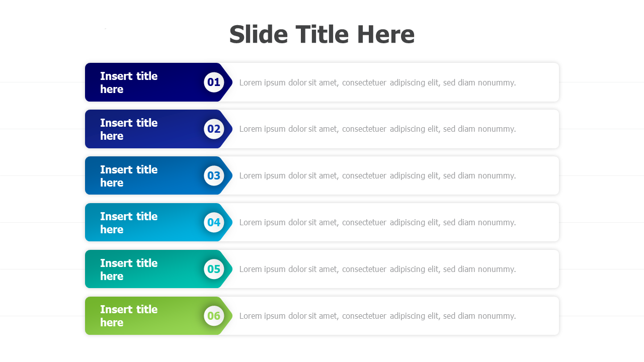
Task: Select the 03 number circle
Action: 214,175
